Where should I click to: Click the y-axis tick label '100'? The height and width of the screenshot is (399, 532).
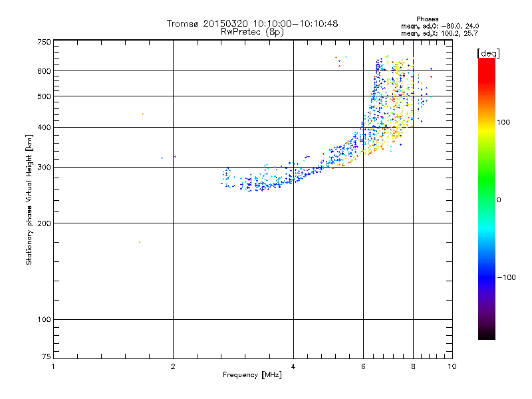tap(44, 320)
